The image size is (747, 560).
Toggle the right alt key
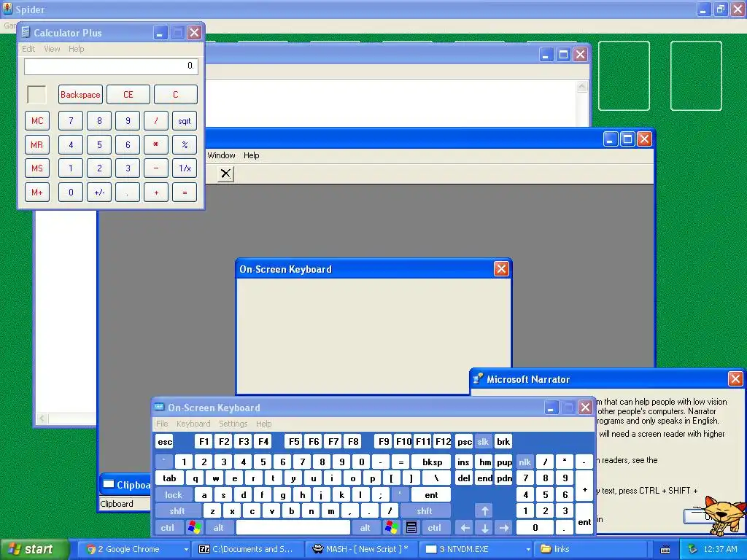point(365,528)
